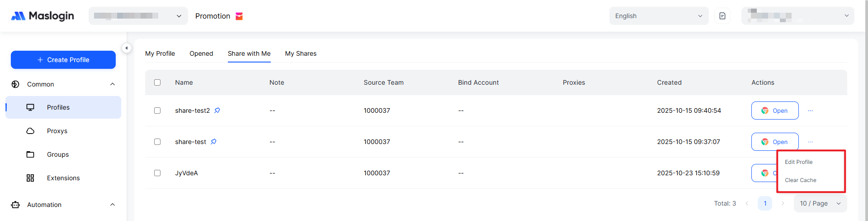Screen dimensions: 868x221
Task: Click the profile name JyVdeA
Action: 186,173
